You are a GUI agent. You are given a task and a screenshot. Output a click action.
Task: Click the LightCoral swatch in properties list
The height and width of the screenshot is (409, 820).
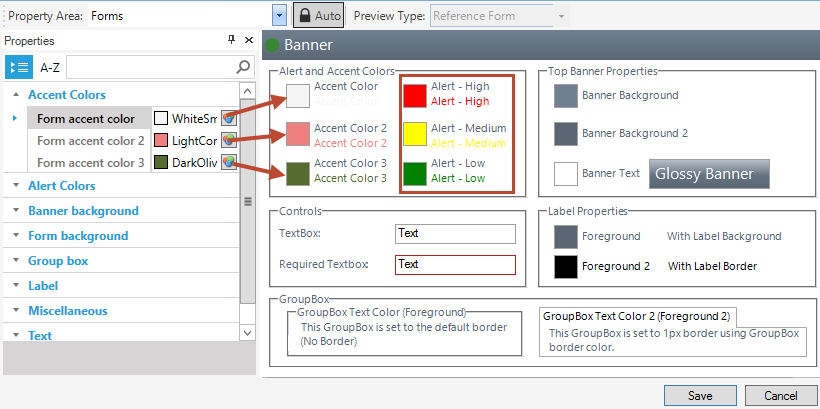point(161,140)
